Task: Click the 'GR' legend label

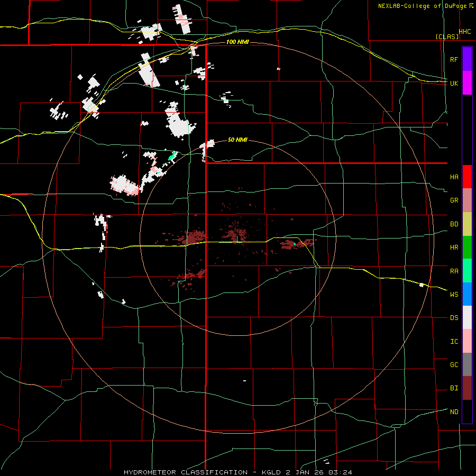Action: (454, 200)
